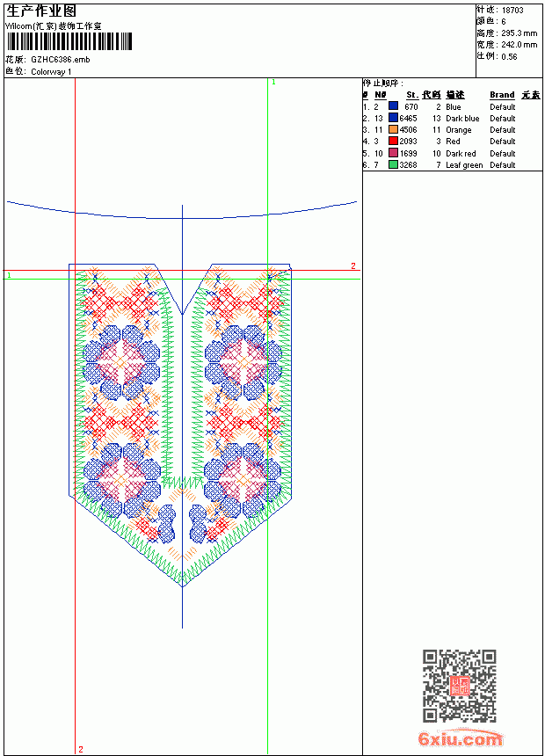Click the height value 295.3 mm
The width and height of the screenshot is (545, 756).
click(x=519, y=33)
